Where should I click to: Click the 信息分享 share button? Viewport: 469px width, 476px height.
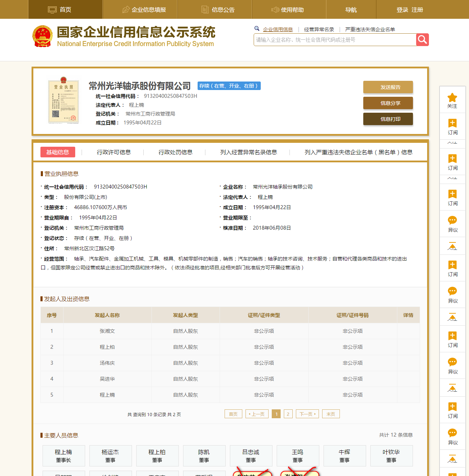coord(388,103)
